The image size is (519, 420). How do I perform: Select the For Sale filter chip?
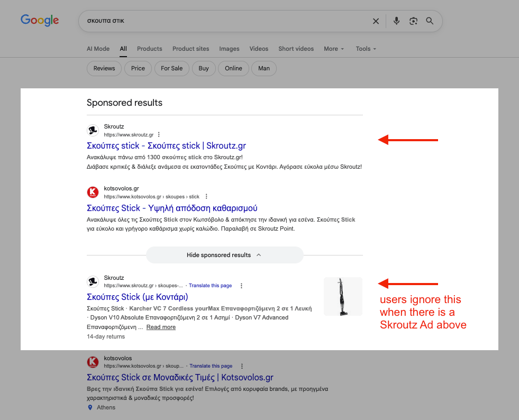click(171, 68)
